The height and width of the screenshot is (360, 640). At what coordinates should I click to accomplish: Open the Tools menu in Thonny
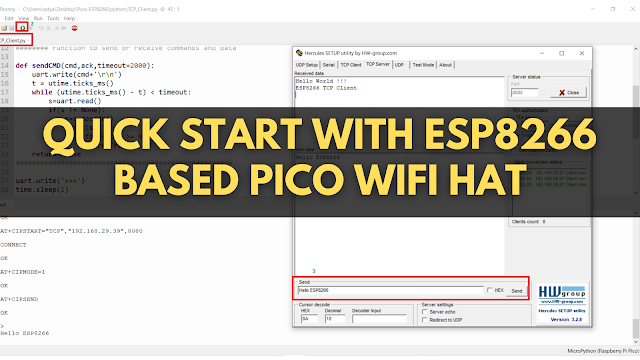click(53, 18)
